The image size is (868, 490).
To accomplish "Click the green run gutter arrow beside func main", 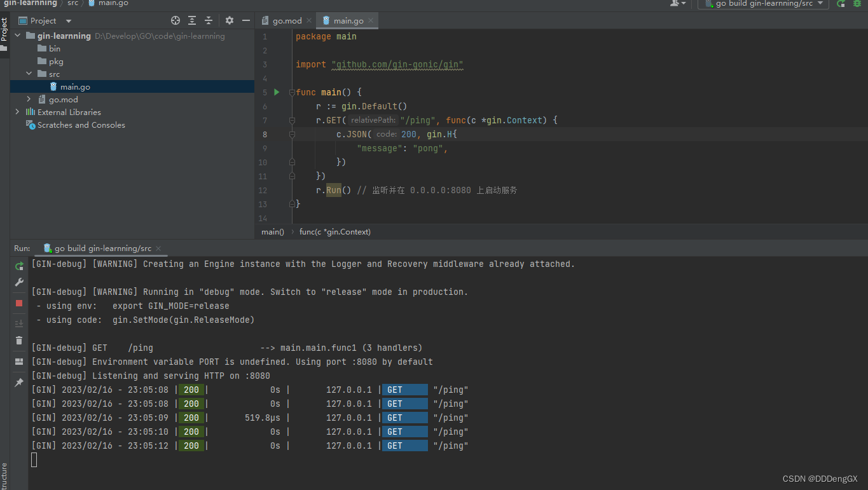I will pyautogui.click(x=277, y=92).
